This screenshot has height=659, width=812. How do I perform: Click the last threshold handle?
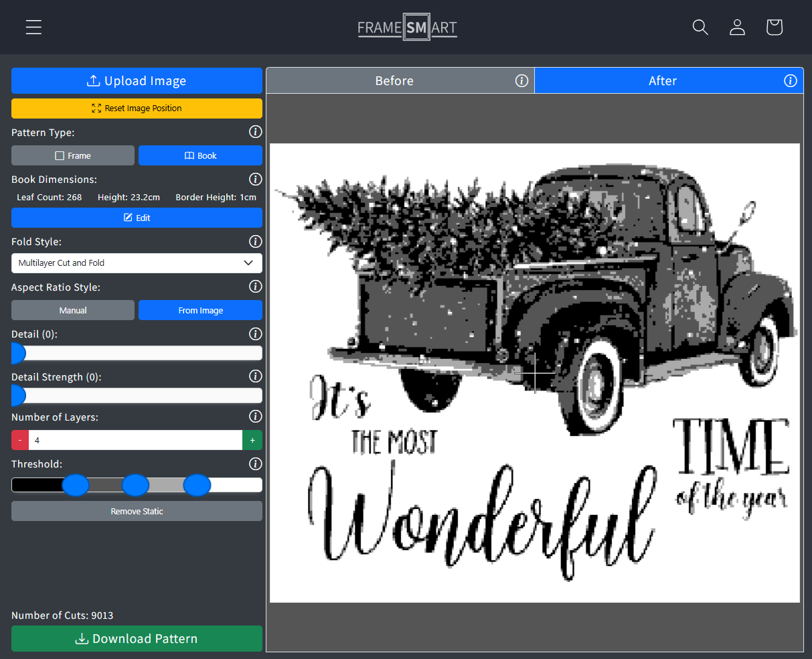point(197,485)
